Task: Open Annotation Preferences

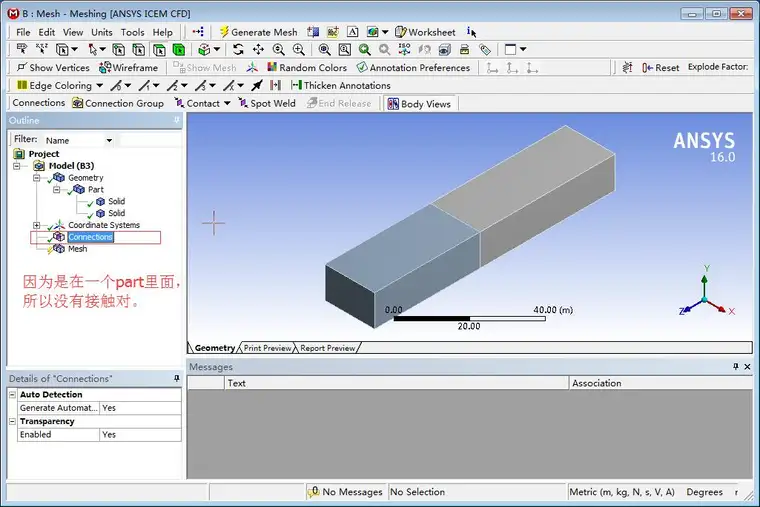Action: pyautogui.click(x=413, y=68)
